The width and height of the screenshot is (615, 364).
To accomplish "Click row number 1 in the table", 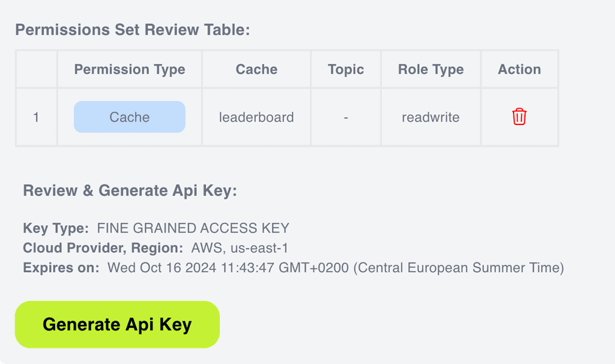I will pyautogui.click(x=36, y=117).
